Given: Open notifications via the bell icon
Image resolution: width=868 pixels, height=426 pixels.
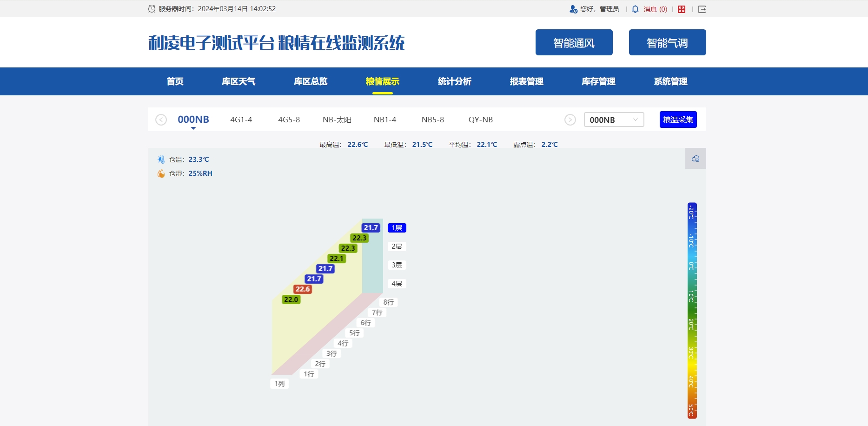Looking at the screenshot, I should (635, 9).
